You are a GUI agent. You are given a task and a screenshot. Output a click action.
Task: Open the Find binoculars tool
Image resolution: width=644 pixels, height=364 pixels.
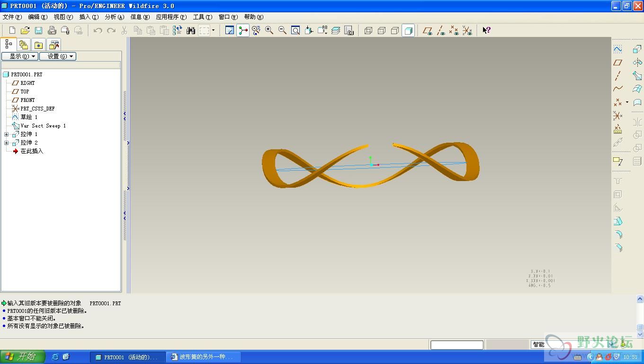tap(191, 30)
